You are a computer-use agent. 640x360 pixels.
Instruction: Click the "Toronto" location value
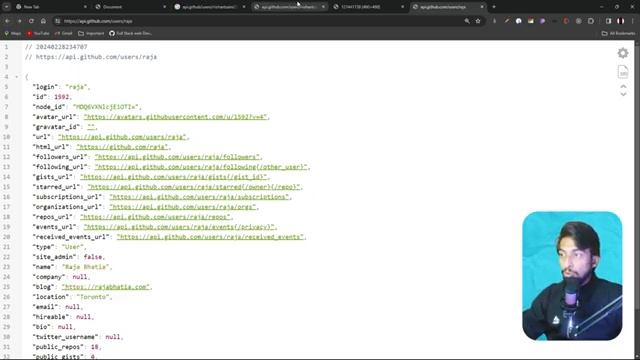(93, 297)
